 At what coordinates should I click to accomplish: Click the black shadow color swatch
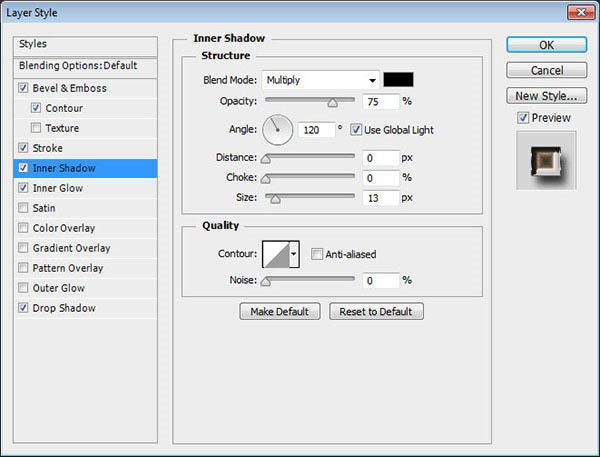(x=398, y=80)
